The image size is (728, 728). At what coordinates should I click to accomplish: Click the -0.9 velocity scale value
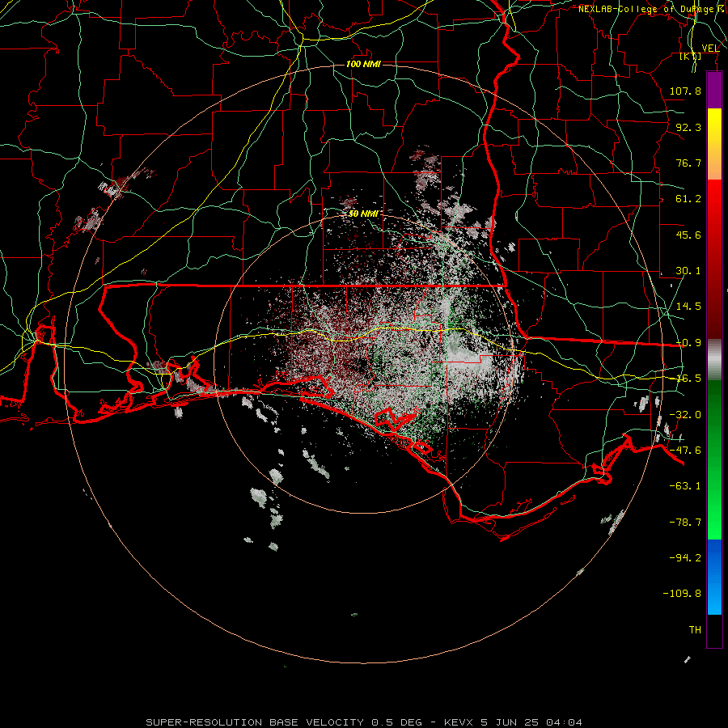tap(688, 343)
